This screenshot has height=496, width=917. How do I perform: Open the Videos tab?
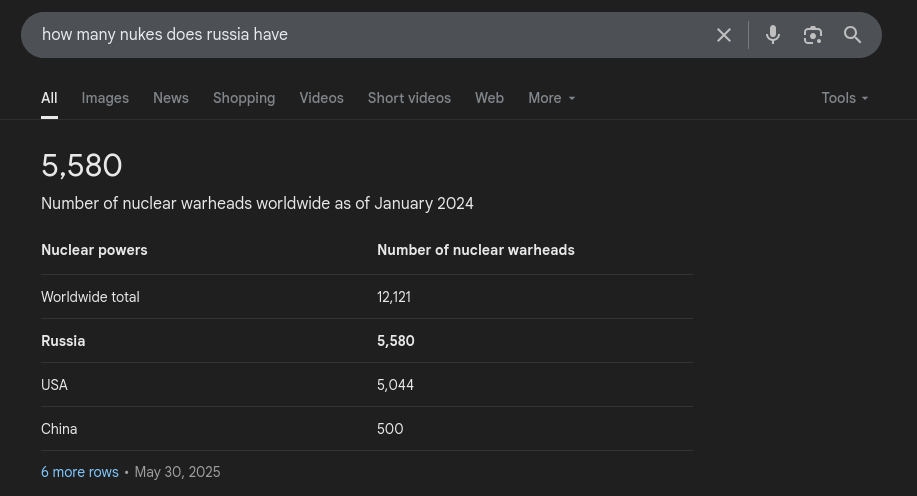(321, 98)
